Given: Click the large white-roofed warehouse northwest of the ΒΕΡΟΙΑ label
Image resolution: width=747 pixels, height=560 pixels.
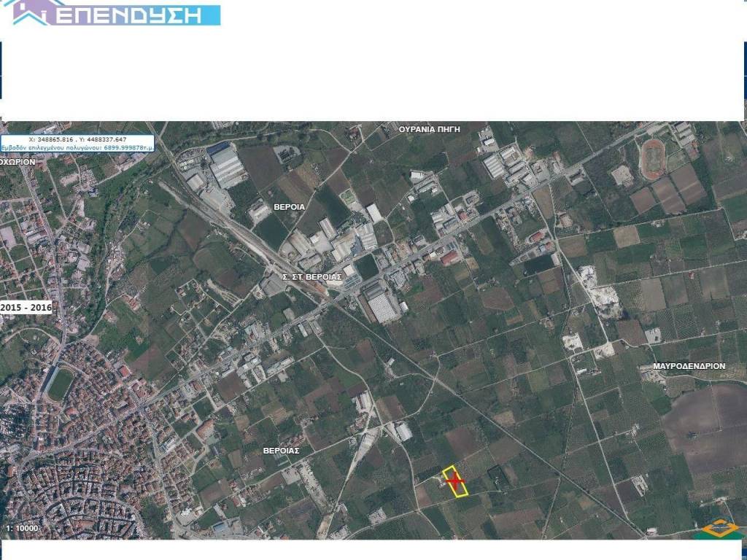Looking at the screenshot, I should 226,166.
